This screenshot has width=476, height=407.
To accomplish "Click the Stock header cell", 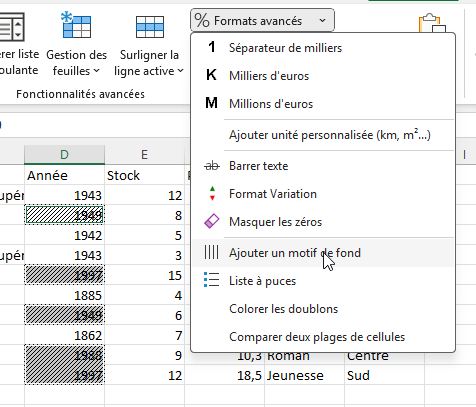I will (x=144, y=175).
